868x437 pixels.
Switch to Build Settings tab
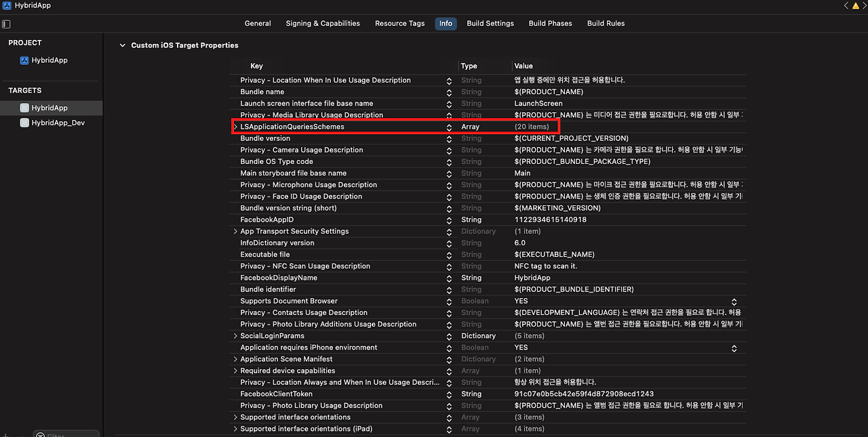[490, 24]
